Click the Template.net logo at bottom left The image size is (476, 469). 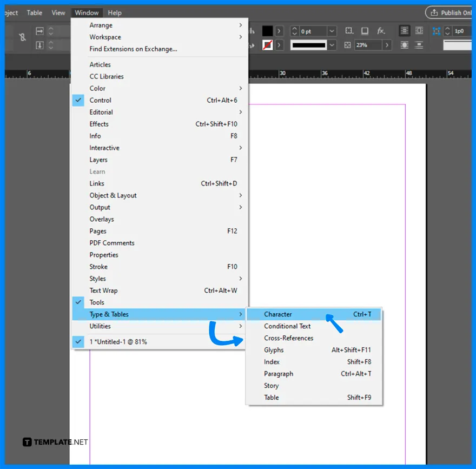(x=55, y=442)
